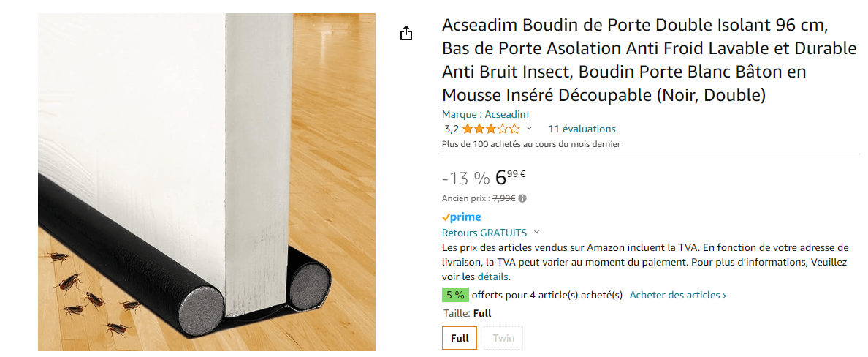Click the 6,99 € current price

(x=510, y=178)
